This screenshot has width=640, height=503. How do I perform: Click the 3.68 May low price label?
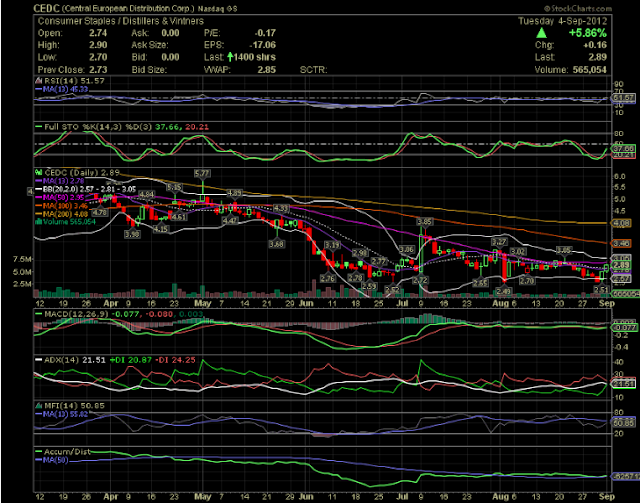277,244
